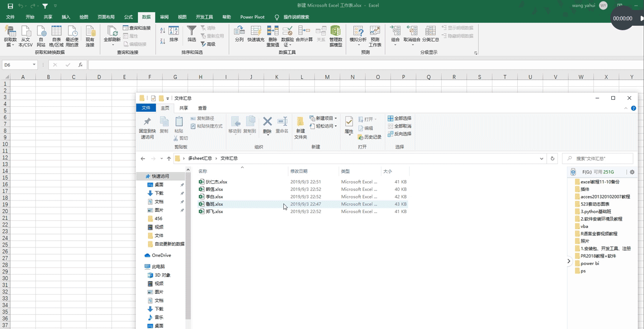The width and height of the screenshot is (644, 329).
Task: Switch to Explorer 共享 (Share) tab
Action: (x=184, y=108)
